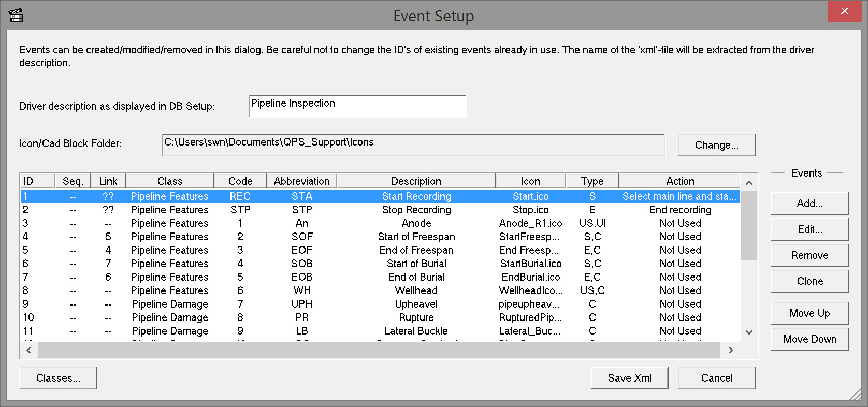Screen dimensions: 868x407
Task: Select the Stop Recording event row
Action: coord(416,210)
